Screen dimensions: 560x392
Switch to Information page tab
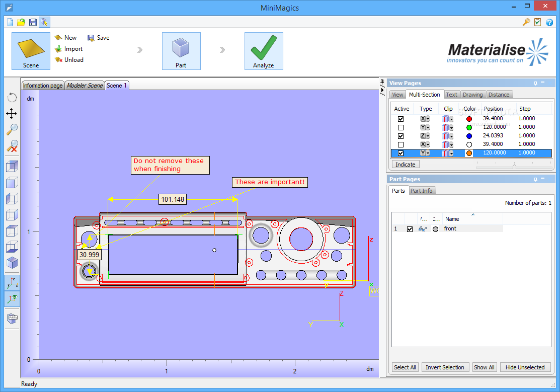click(x=43, y=86)
